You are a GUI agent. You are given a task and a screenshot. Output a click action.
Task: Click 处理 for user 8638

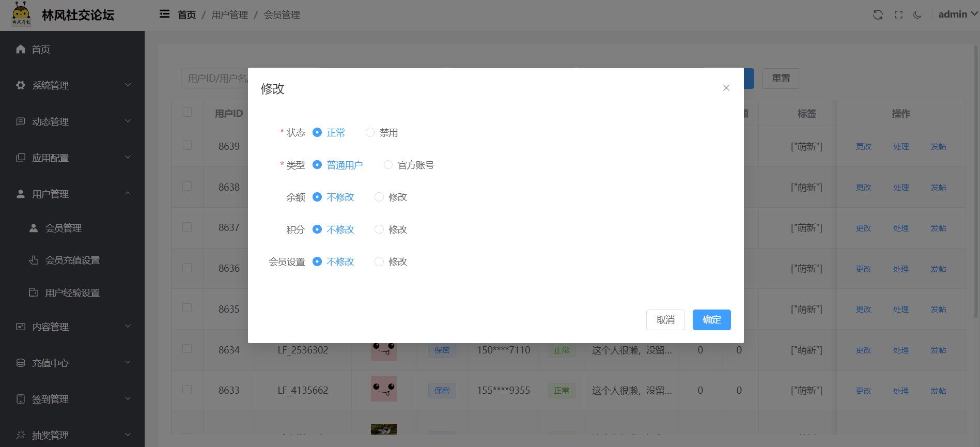click(x=901, y=188)
